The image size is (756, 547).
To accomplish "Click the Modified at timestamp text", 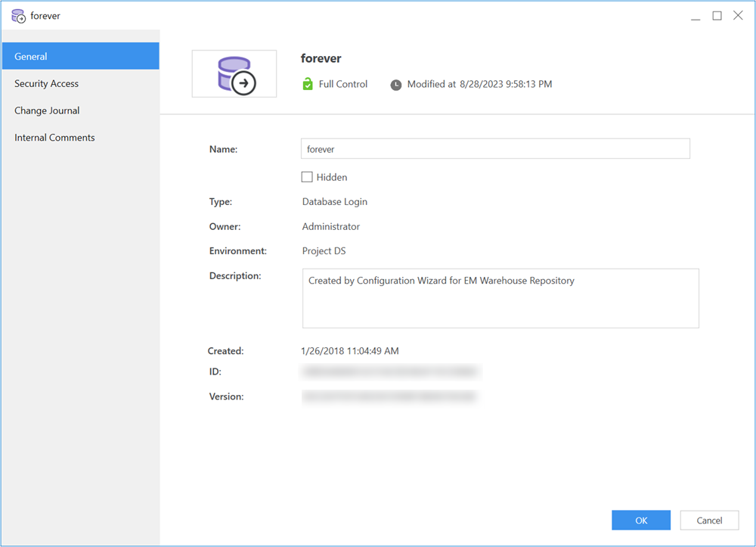I will (479, 85).
